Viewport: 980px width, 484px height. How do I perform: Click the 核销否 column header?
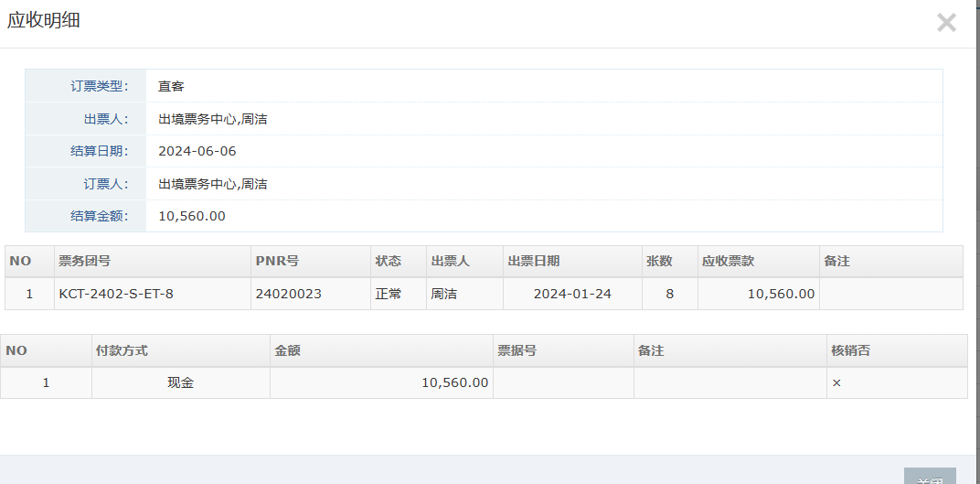pyautogui.click(x=850, y=350)
